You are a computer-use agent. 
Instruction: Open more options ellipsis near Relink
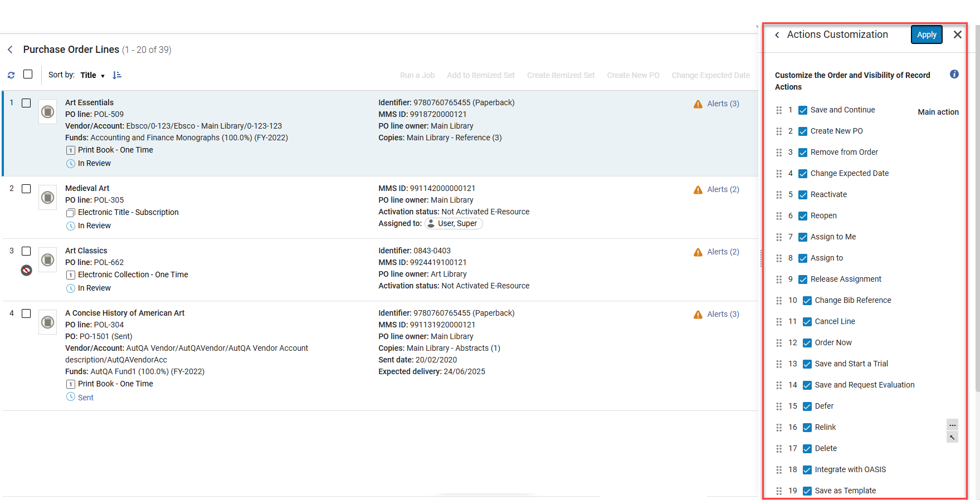click(x=953, y=425)
